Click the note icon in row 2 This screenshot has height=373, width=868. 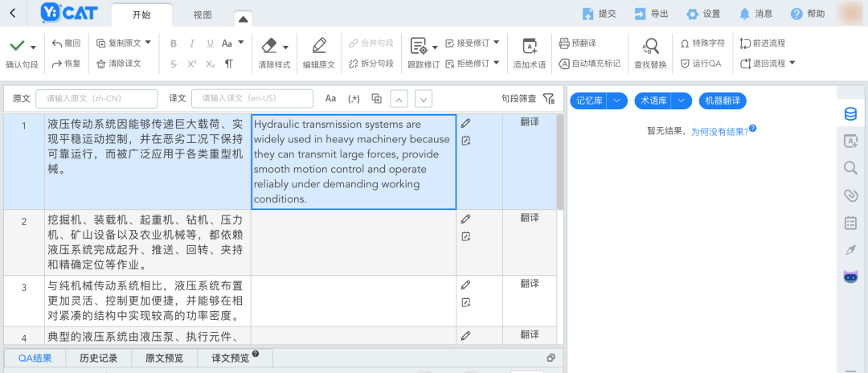[465, 236]
